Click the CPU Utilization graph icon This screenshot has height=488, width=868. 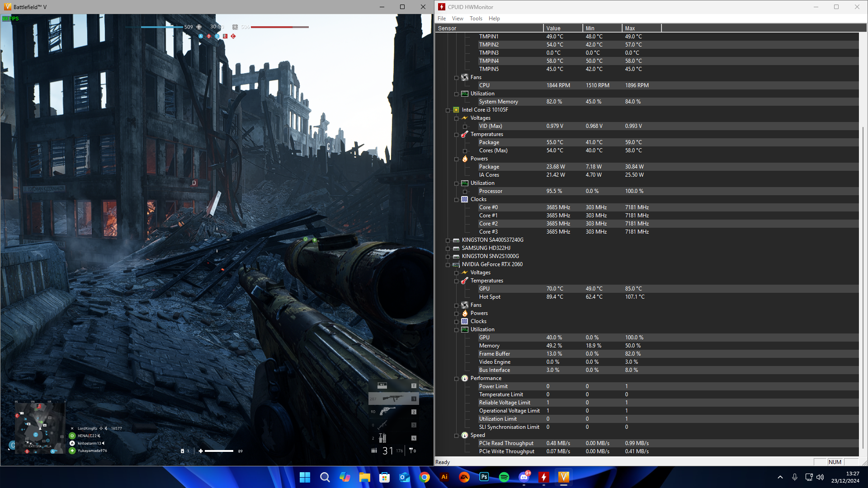pos(465,183)
